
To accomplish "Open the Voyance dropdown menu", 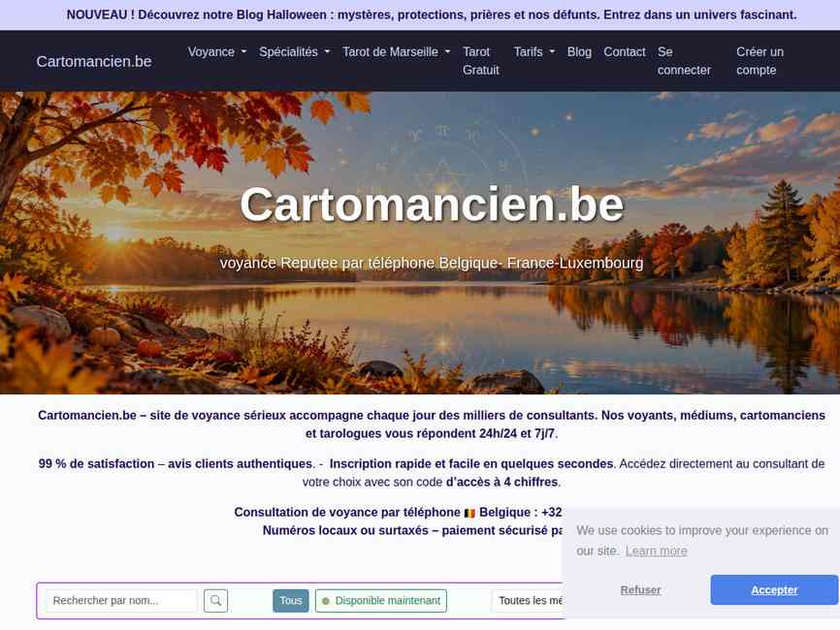I will coord(217,52).
